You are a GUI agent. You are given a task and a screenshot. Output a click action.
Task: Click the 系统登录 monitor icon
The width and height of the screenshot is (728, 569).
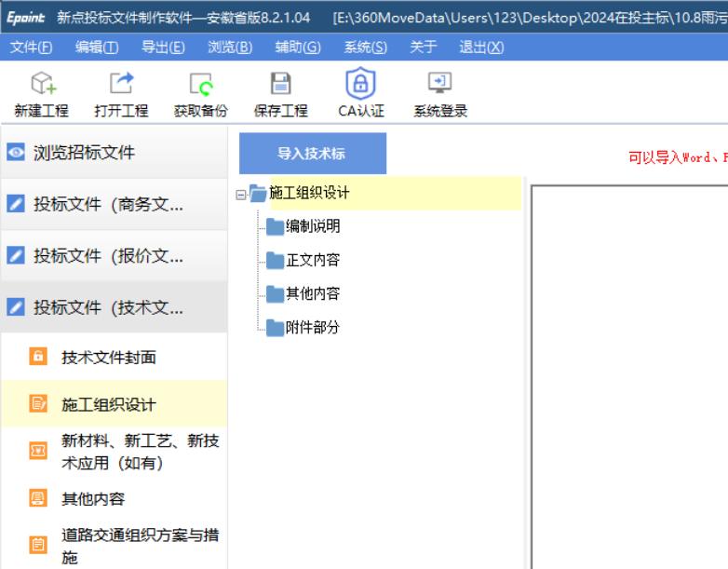point(439,83)
